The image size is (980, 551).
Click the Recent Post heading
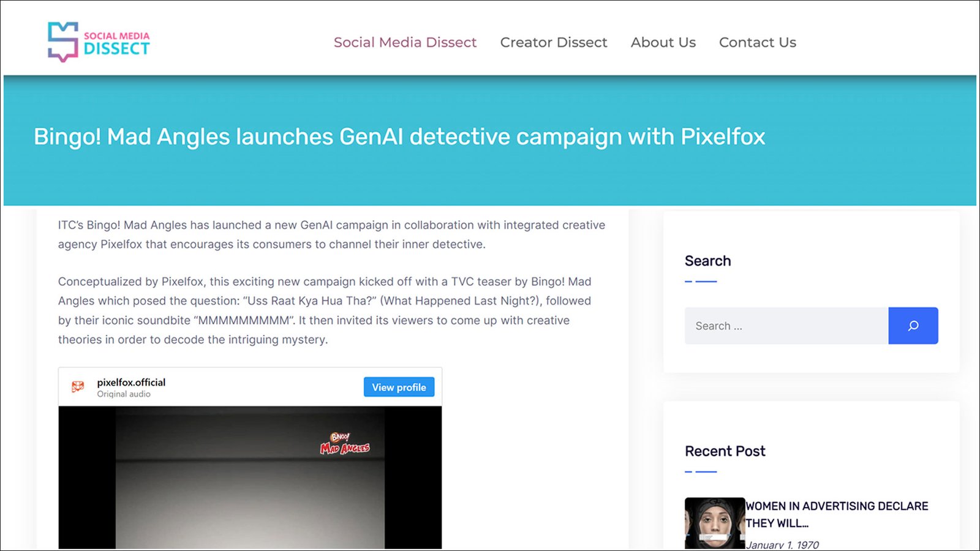click(725, 451)
